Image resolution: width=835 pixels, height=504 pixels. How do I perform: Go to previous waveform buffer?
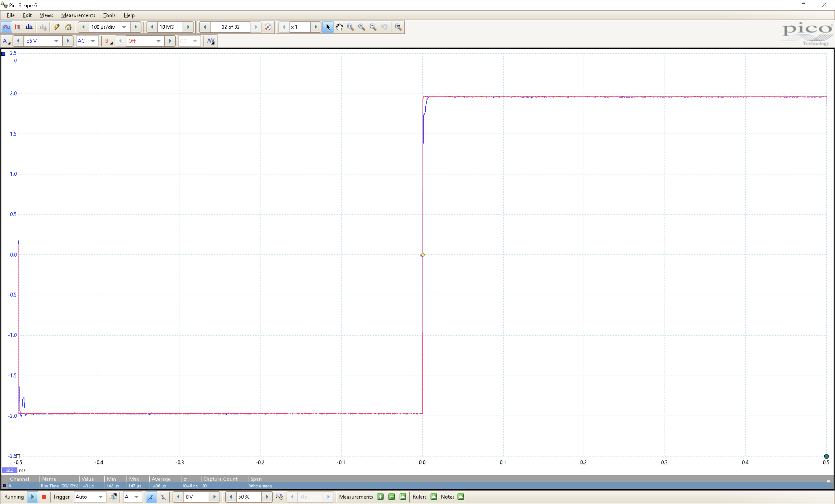205,27
